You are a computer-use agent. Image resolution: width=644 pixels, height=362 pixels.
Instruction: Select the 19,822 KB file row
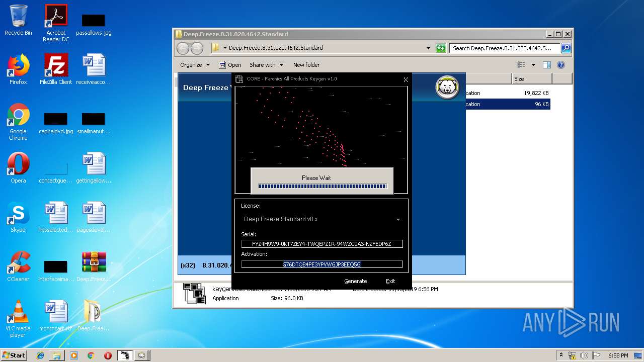tap(508, 93)
